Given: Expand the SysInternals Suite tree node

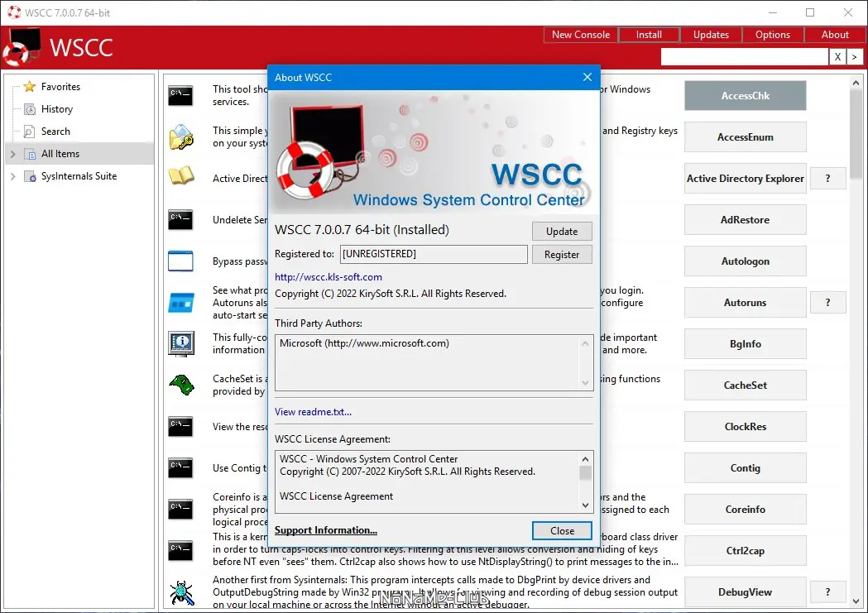Looking at the screenshot, I should coord(12,176).
